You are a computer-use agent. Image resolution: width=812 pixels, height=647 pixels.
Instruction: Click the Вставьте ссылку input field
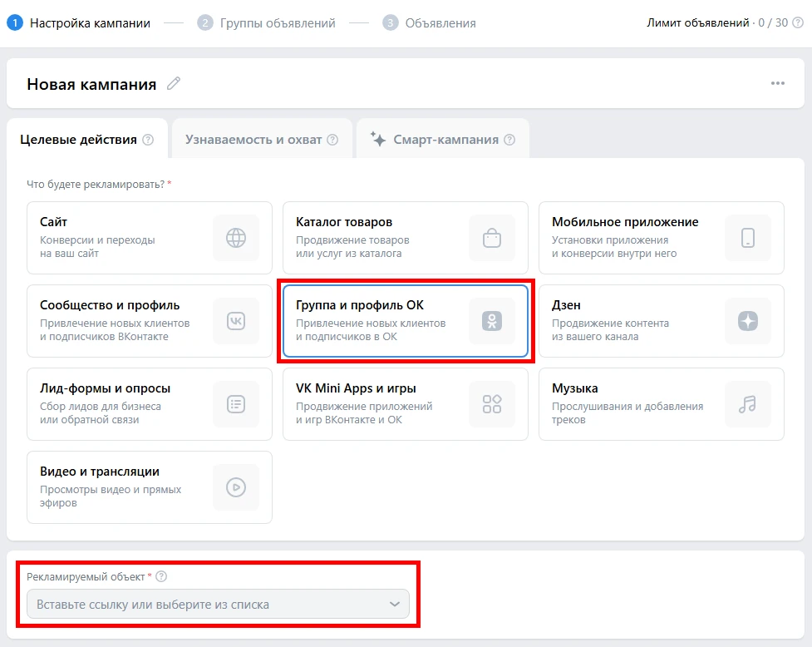[204, 605]
